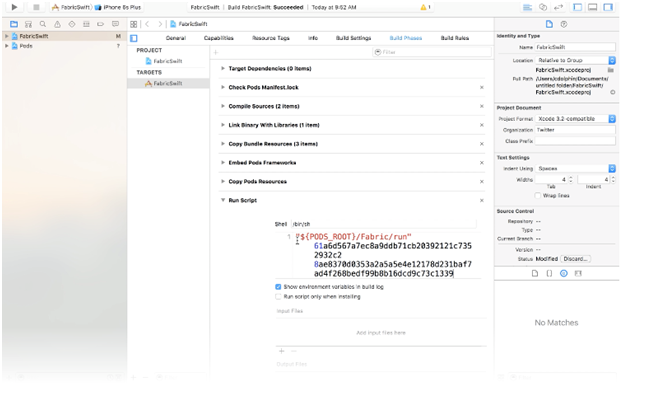Open the Report navigator icon
Screen dimensions: 646x395
[115, 24]
